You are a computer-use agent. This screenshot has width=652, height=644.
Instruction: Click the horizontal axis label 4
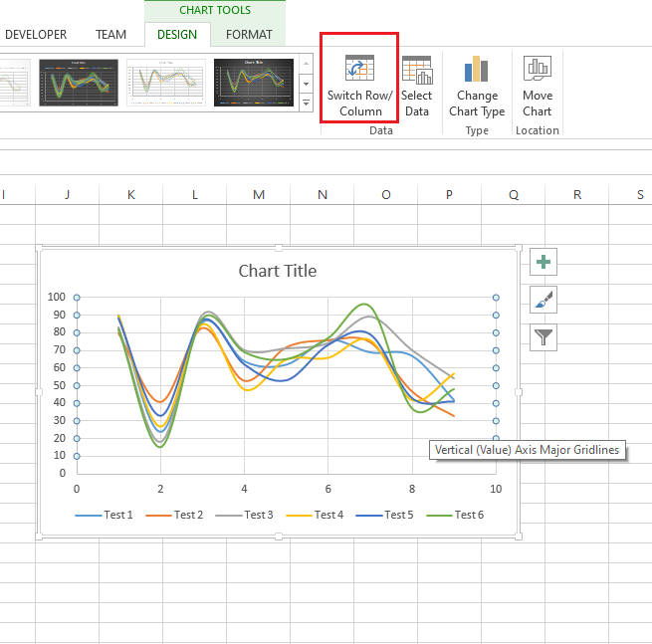244,489
